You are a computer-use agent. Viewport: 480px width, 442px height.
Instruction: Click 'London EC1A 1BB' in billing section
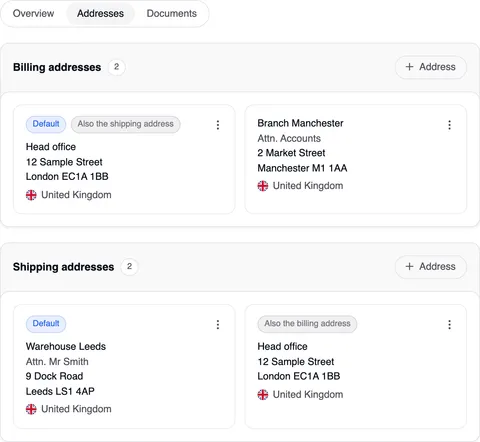pyautogui.click(x=67, y=177)
